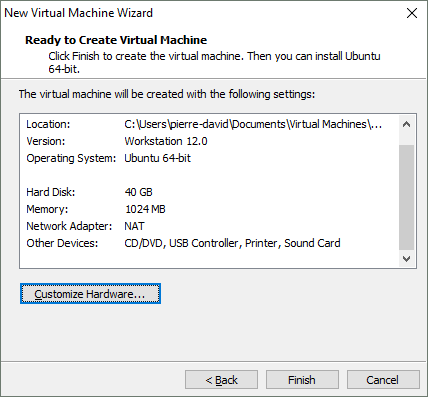Click the Network Adapter label
This screenshot has width=428, height=397.
pyautogui.click(x=69, y=226)
